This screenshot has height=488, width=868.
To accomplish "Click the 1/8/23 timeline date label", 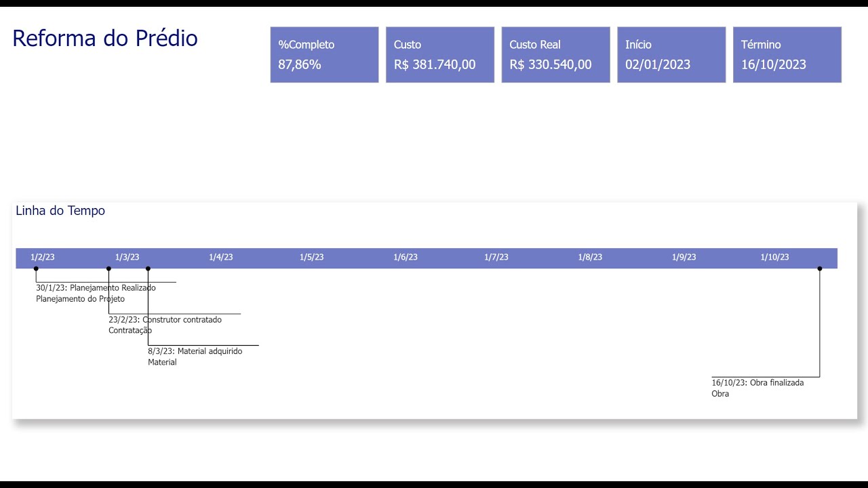I will tap(590, 258).
